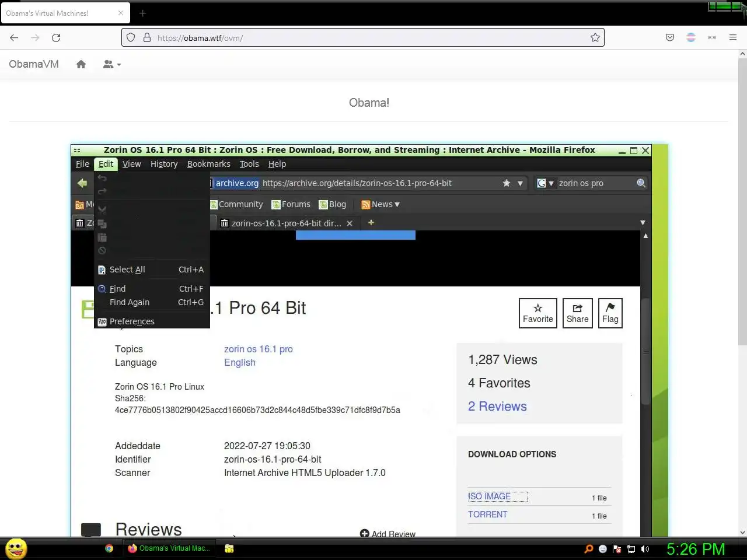This screenshot has width=747, height=560.
Task: Open the Pocket save icon
Action: pyautogui.click(x=670, y=37)
